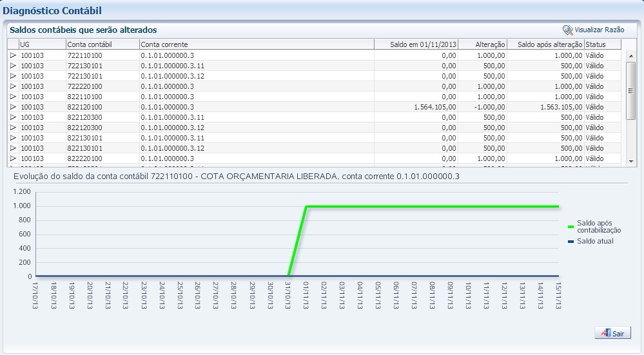The height and width of the screenshot is (355, 644).
Task: Expand the 822220100 account row
Action: point(13,158)
